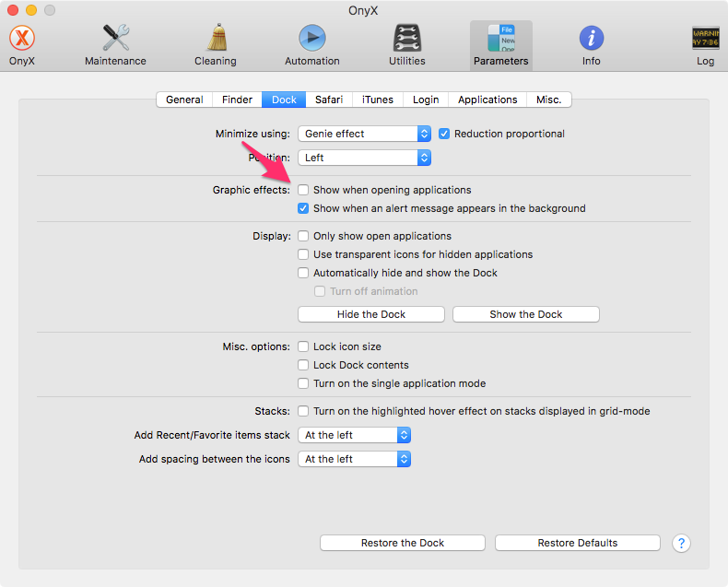Open the OnyX toolbar section
Viewport: 728px width, 587px height.
[x=22, y=45]
